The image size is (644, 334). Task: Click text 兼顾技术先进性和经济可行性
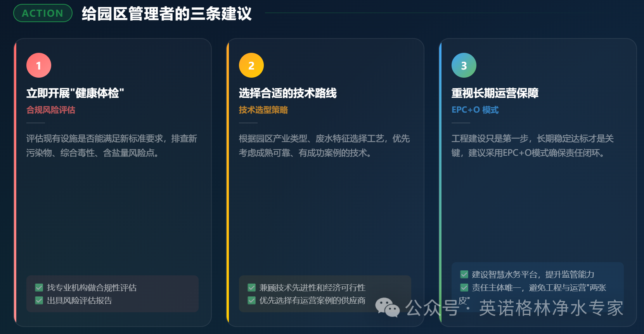(x=312, y=287)
